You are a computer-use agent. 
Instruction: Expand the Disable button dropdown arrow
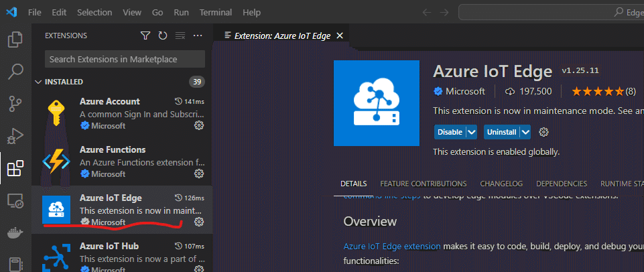tap(472, 132)
